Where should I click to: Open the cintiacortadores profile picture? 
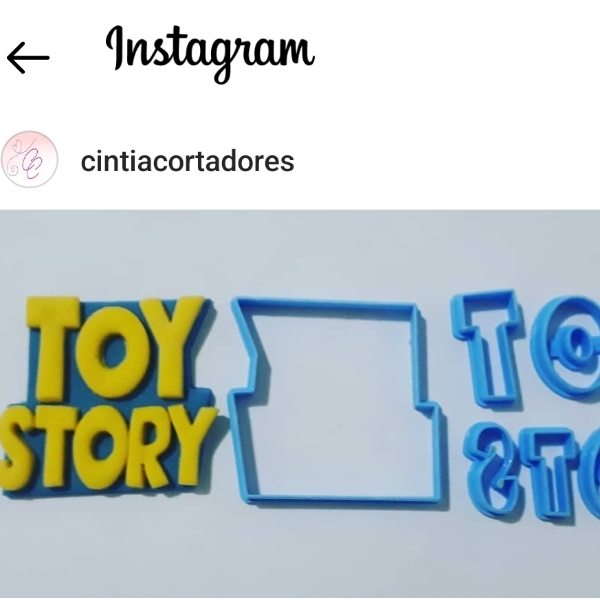click(x=29, y=160)
